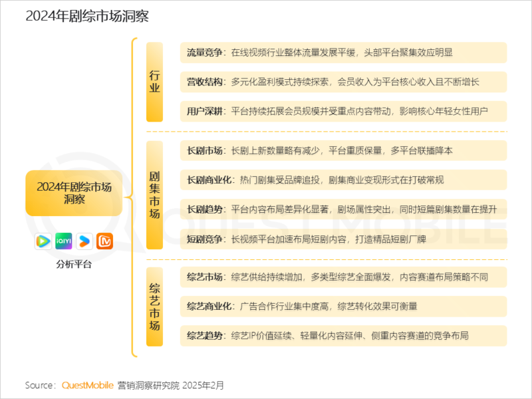
Task: Click the 流量竞争 row
Action: (343, 53)
